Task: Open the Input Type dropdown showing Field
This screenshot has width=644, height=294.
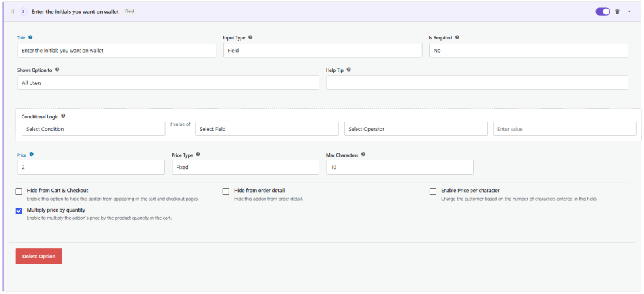Action: coord(323,50)
